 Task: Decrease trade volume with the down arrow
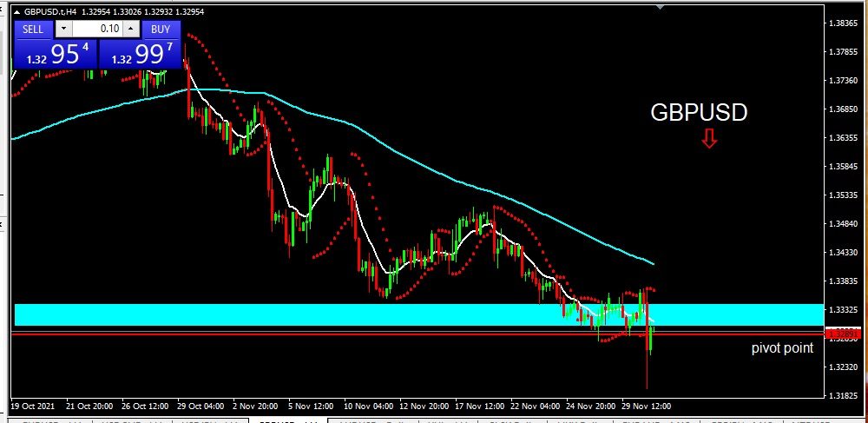click(64, 30)
